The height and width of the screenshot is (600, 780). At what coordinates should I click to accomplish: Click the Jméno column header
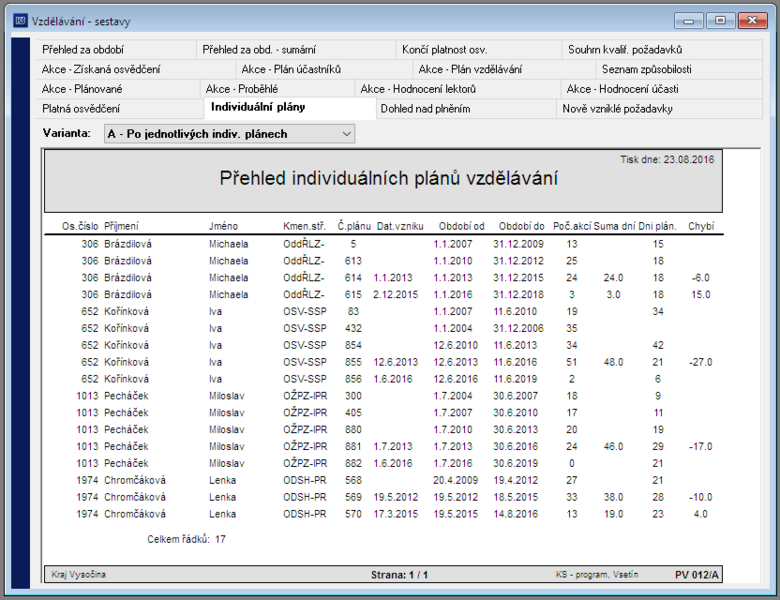(223, 226)
